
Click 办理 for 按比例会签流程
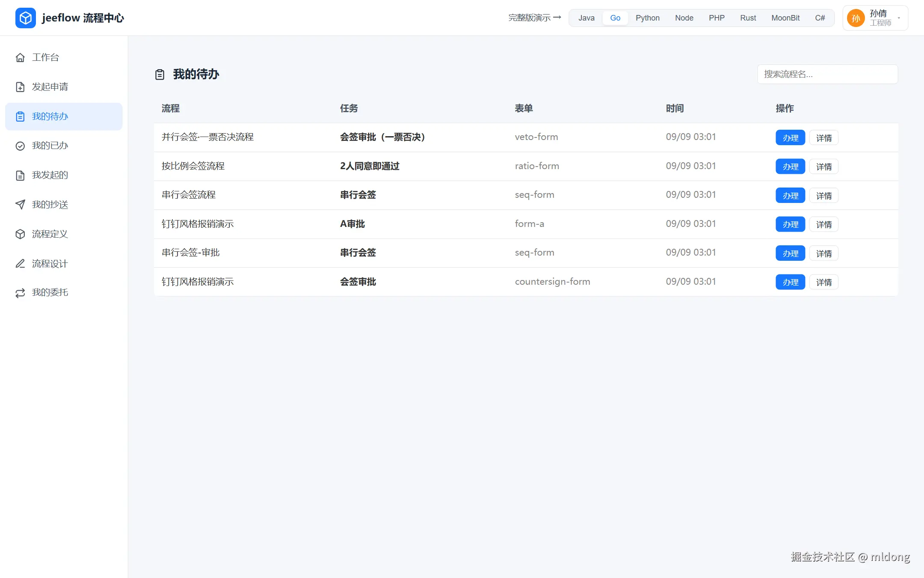(x=790, y=167)
